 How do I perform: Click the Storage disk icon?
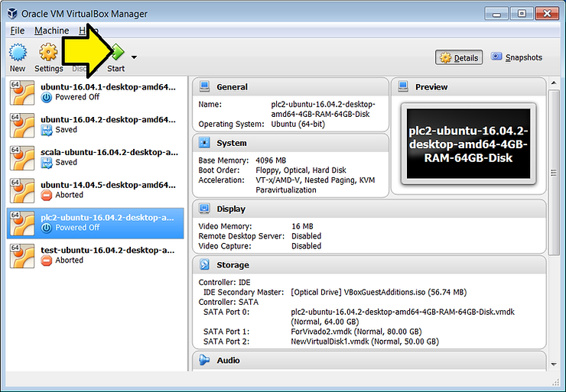204,264
